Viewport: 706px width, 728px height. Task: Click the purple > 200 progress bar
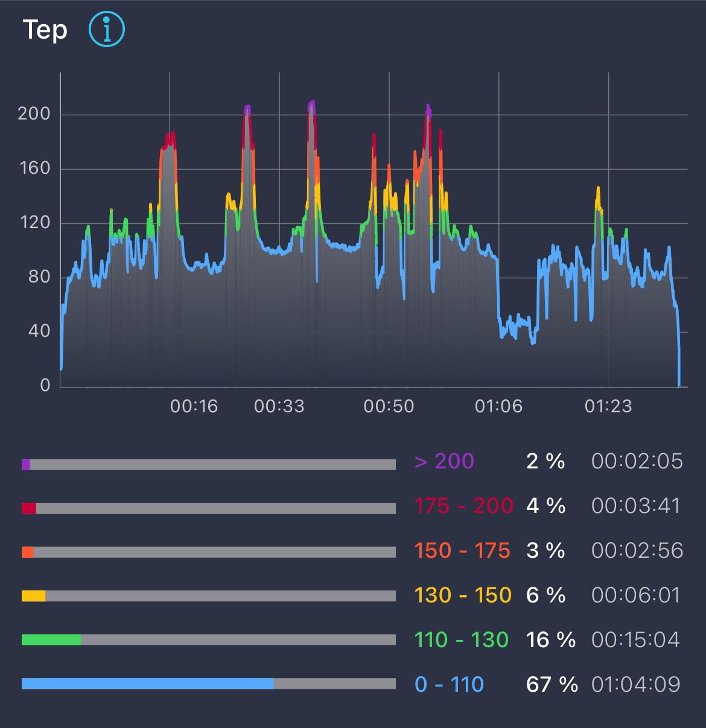(x=26, y=464)
